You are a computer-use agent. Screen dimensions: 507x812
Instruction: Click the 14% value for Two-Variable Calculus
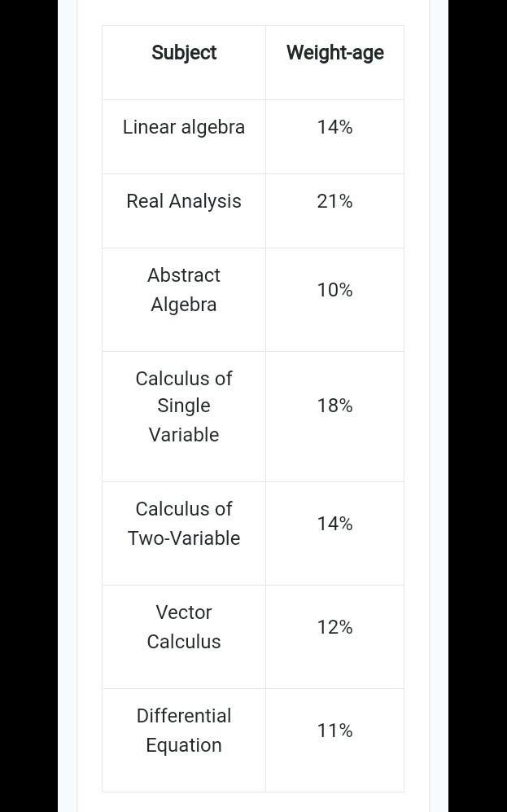334,524
